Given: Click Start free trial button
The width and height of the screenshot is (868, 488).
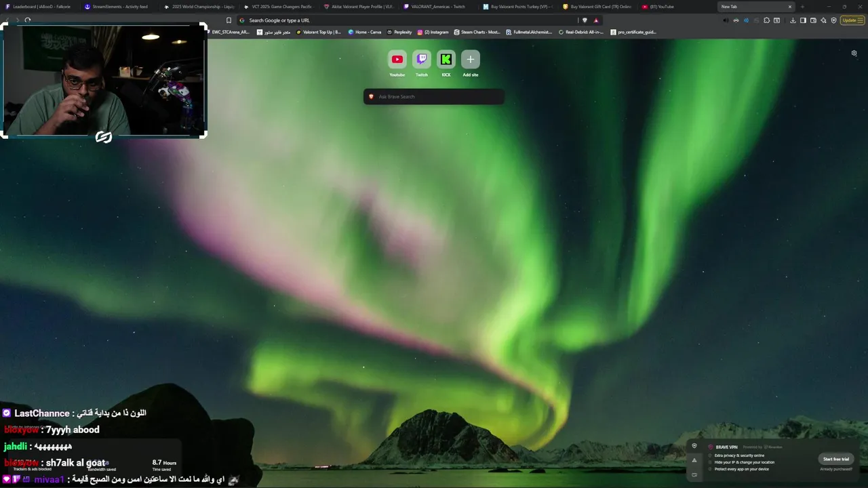Looking at the screenshot, I should [x=835, y=459].
